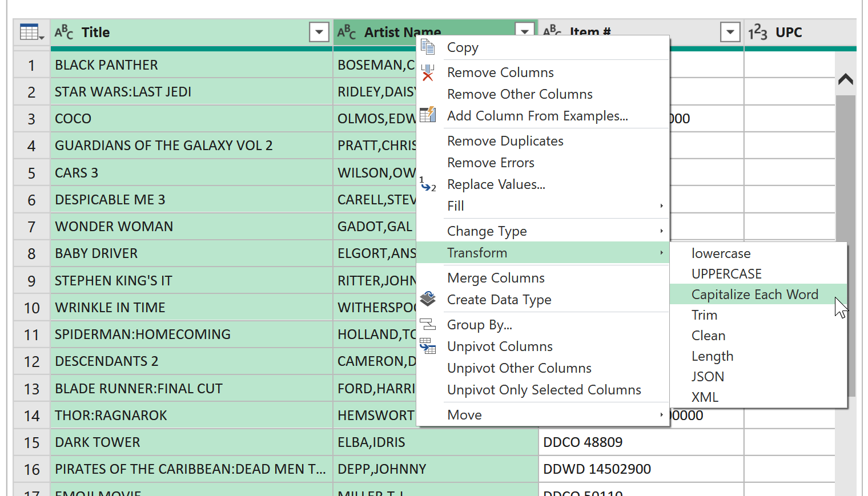Click the DDCO 48809 item cell
This screenshot has height=496, width=868.
[x=641, y=442]
